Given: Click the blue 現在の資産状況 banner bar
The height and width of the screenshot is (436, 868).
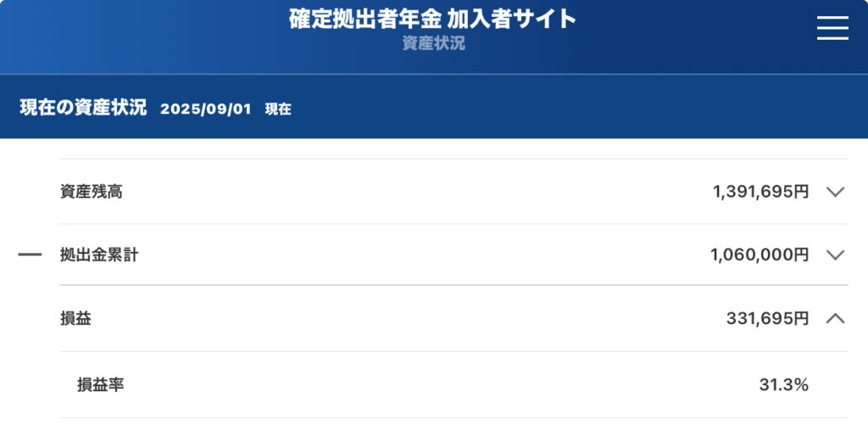Looking at the screenshot, I should click(x=434, y=107).
